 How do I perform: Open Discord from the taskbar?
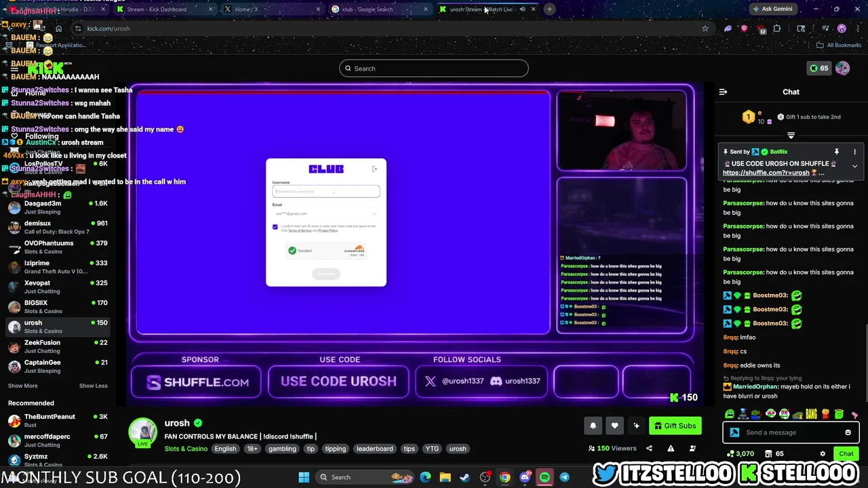tap(525, 477)
